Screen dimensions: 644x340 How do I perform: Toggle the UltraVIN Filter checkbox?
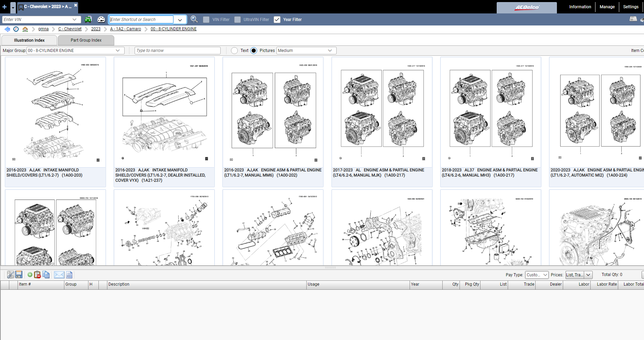pos(237,20)
